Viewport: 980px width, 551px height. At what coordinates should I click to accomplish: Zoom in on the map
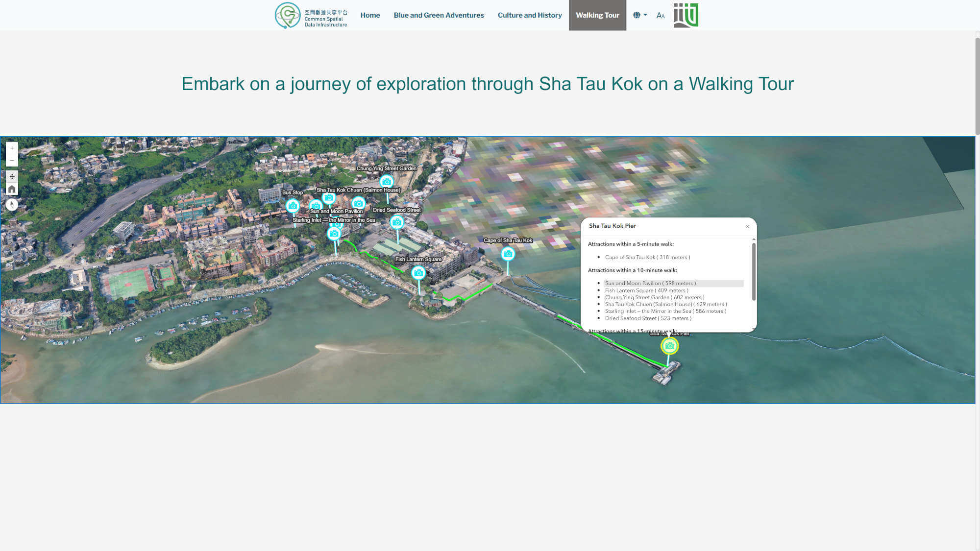tap(12, 148)
